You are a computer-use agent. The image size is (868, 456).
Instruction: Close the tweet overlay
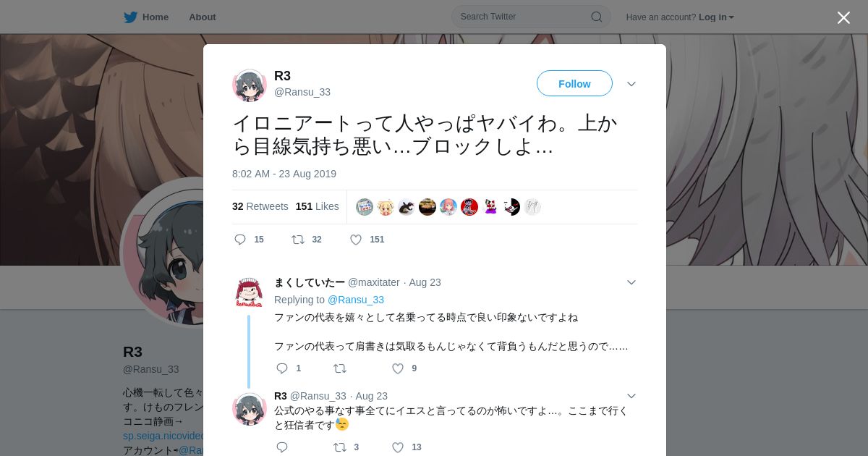(x=843, y=17)
